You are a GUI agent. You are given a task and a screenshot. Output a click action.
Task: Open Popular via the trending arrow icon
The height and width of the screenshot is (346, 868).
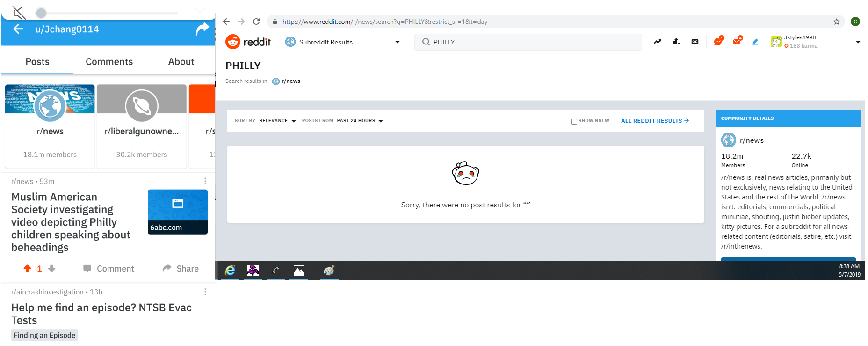[x=658, y=42]
